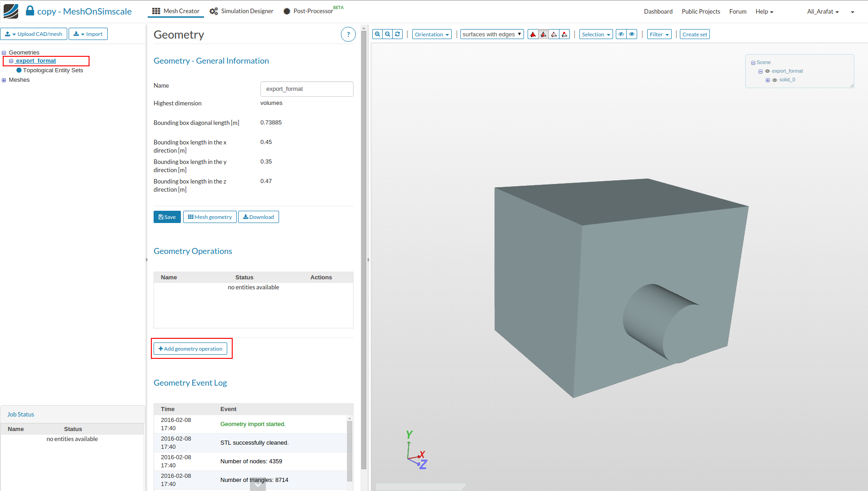This screenshot has height=491, width=868.
Task: Click the SimScale logo icon
Action: 11,11
